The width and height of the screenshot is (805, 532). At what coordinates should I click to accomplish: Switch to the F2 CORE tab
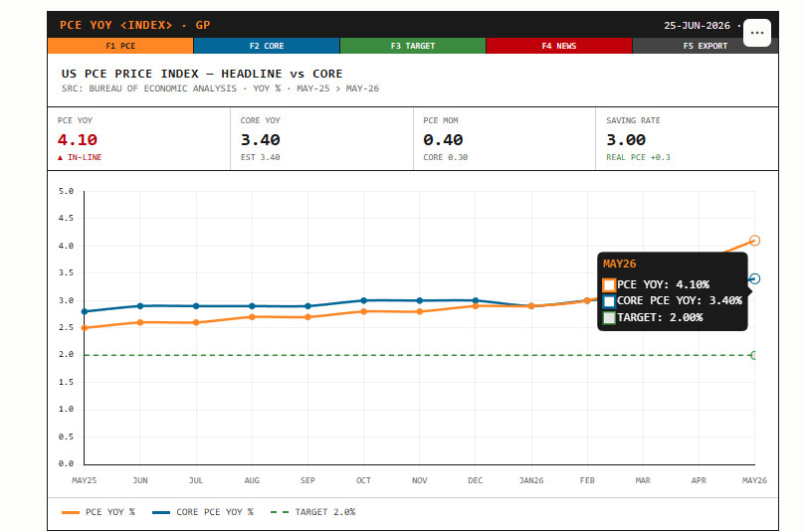267,46
